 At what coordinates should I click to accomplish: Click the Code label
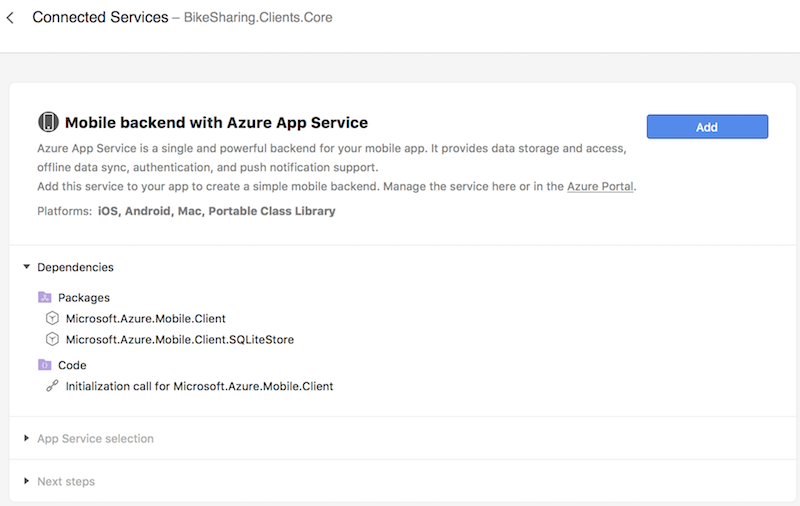[72, 365]
